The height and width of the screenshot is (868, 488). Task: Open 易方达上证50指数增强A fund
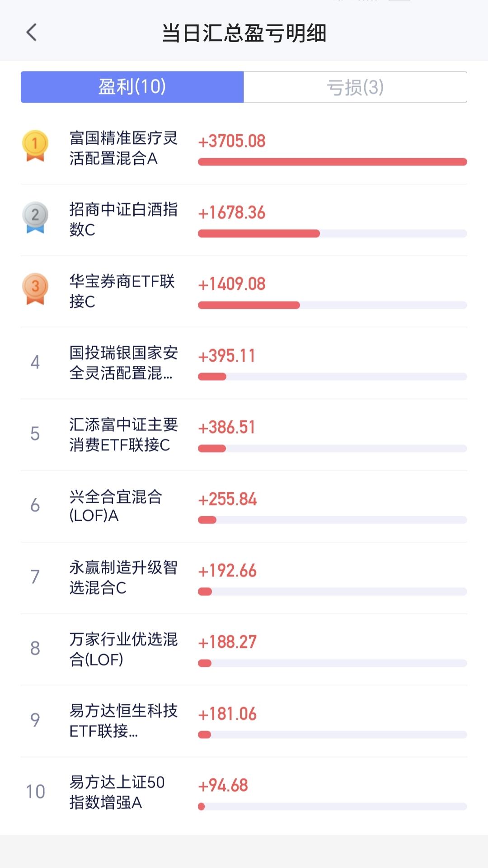pos(244,793)
